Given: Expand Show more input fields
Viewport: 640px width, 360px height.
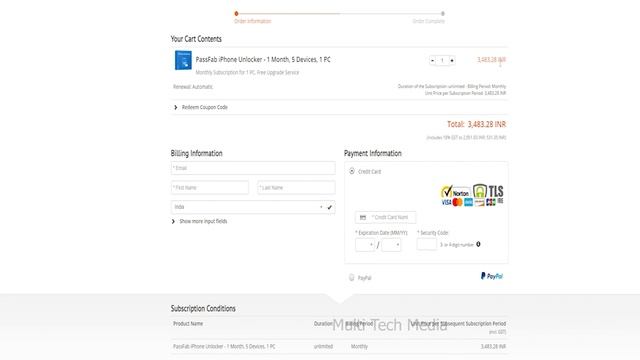Looking at the screenshot, I should (x=200, y=221).
